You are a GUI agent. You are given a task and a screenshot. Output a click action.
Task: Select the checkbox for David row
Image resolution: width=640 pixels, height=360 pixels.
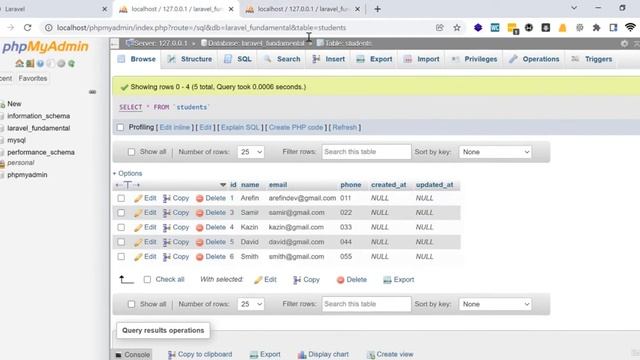tap(121, 242)
